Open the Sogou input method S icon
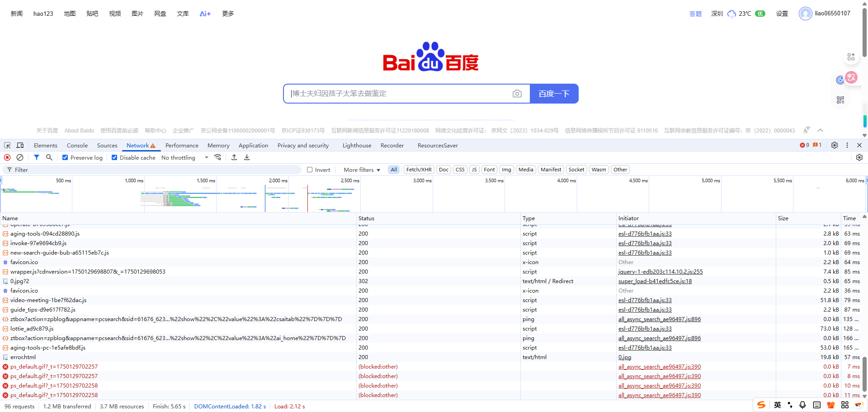Screen dimensions: 868x412 click(x=761, y=405)
